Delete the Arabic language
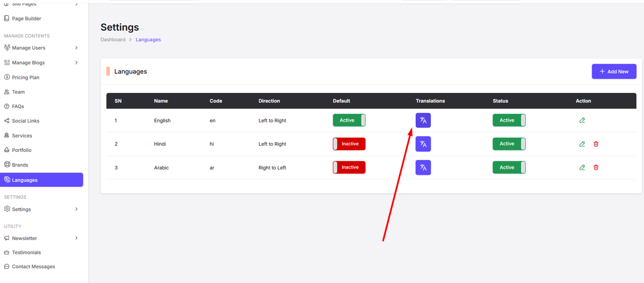The height and width of the screenshot is (283, 644). [596, 167]
